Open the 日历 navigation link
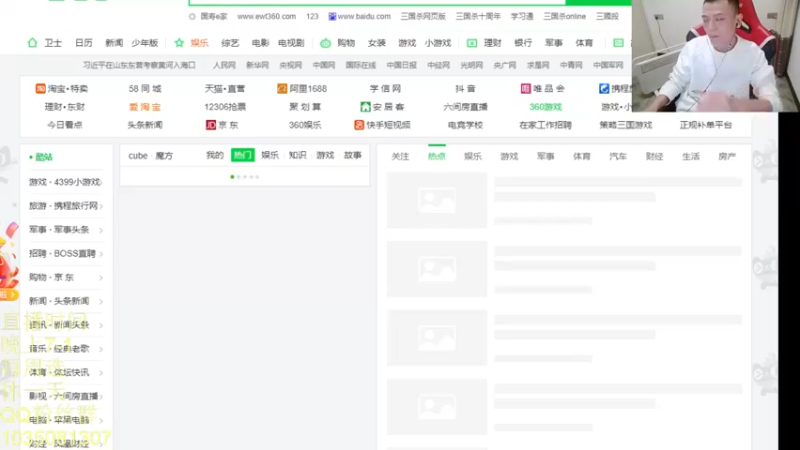The width and height of the screenshot is (800, 450). point(84,43)
